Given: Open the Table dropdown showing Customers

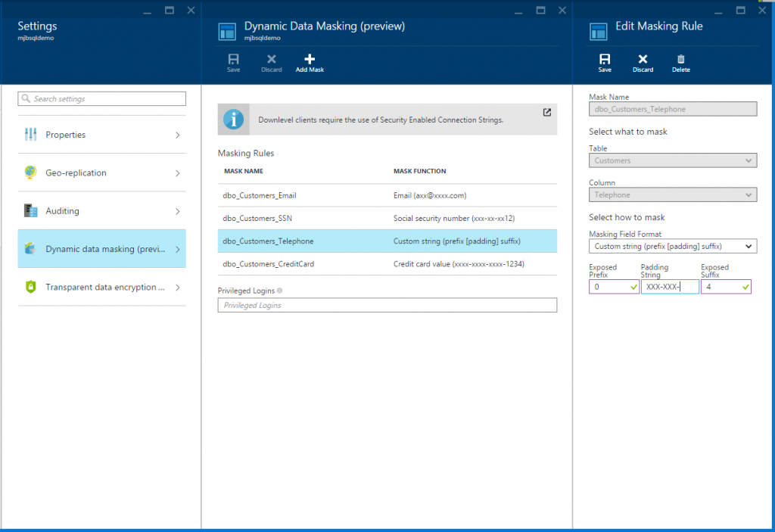Looking at the screenshot, I should click(672, 160).
